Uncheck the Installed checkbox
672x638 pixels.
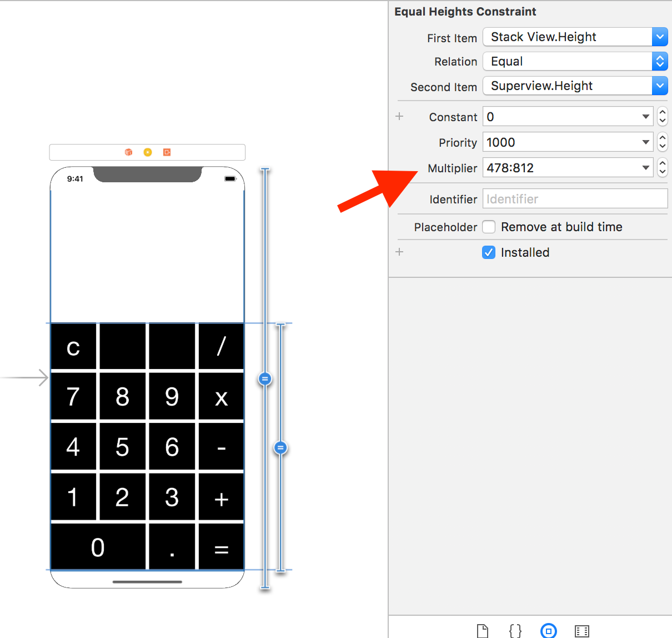(488, 252)
